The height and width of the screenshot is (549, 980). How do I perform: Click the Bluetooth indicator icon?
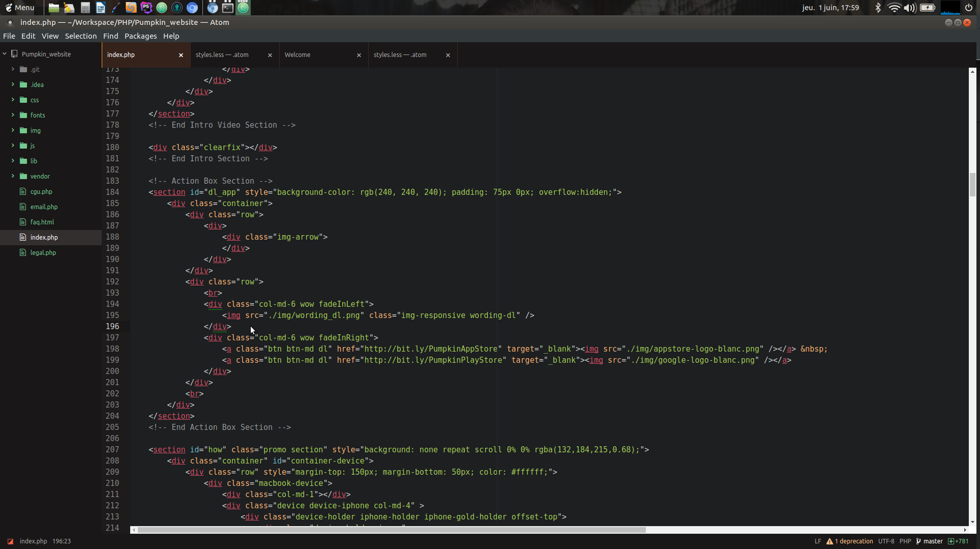878,8
